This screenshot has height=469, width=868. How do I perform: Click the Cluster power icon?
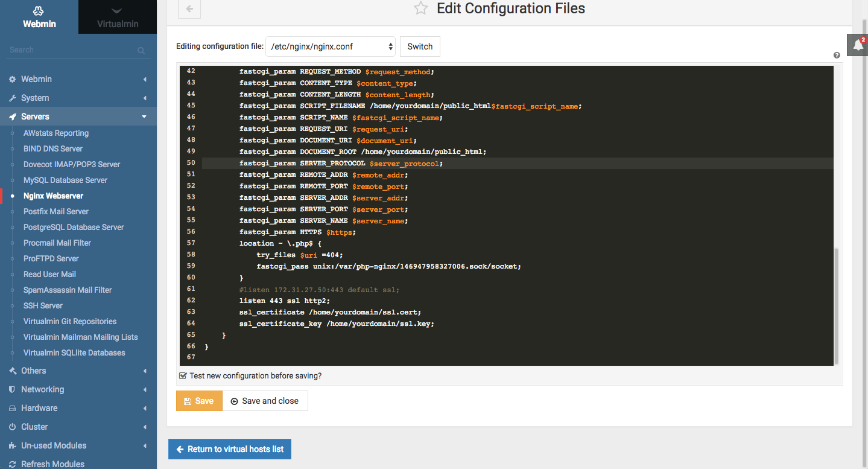tap(12, 427)
